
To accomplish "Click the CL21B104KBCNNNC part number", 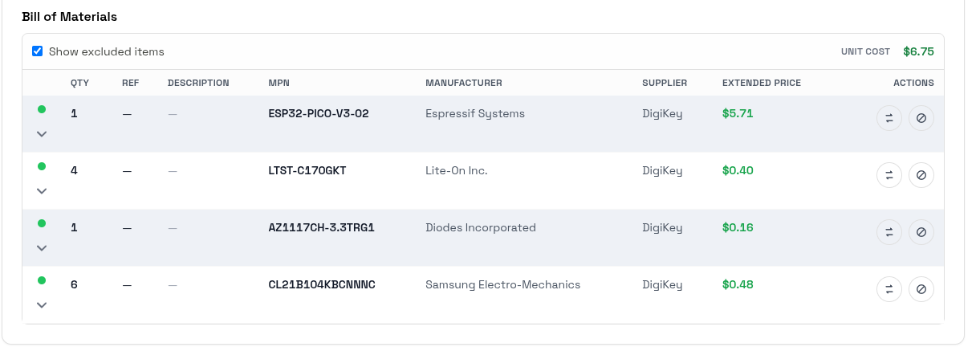I will [322, 284].
